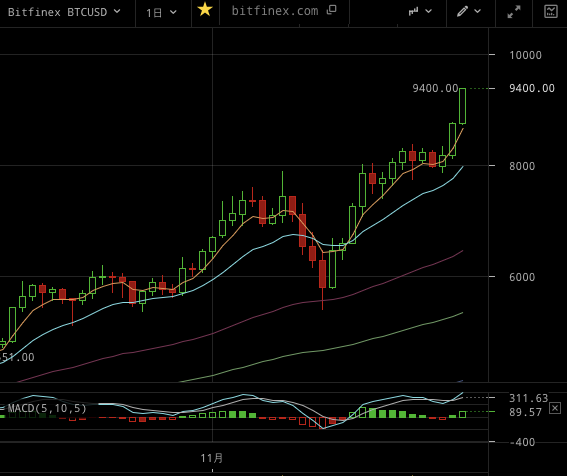Viewport: 567px width, 476px height.
Task: Open the chart style candlestick icon
Action: pyautogui.click(x=413, y=12)
